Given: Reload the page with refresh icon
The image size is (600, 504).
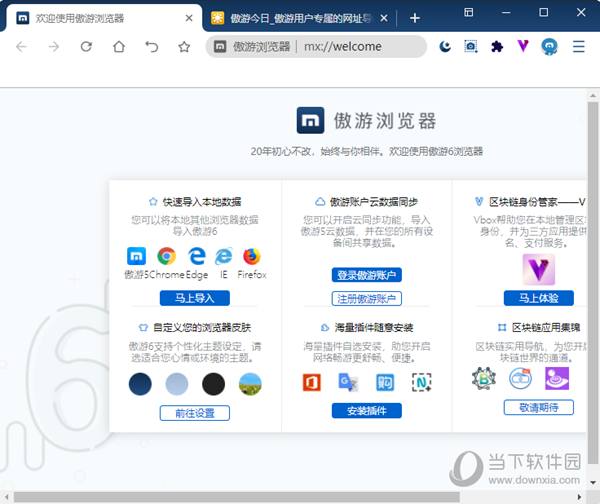Looking at the screenshot, I should (x=86, y=47).
